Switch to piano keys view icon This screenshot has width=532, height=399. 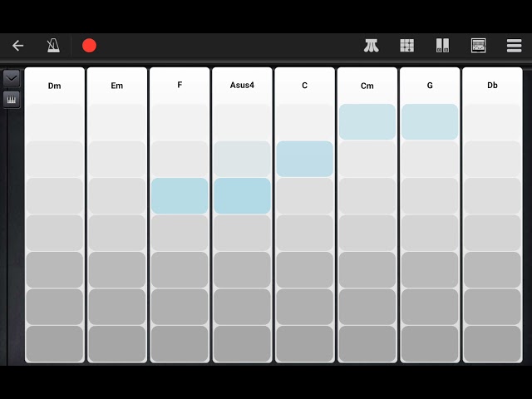point(12,100)
